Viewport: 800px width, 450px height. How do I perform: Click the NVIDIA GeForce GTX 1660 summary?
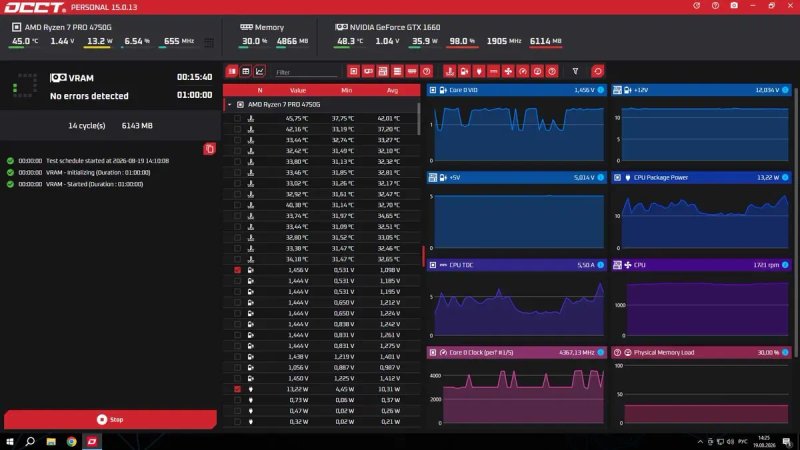click(395, 27)
